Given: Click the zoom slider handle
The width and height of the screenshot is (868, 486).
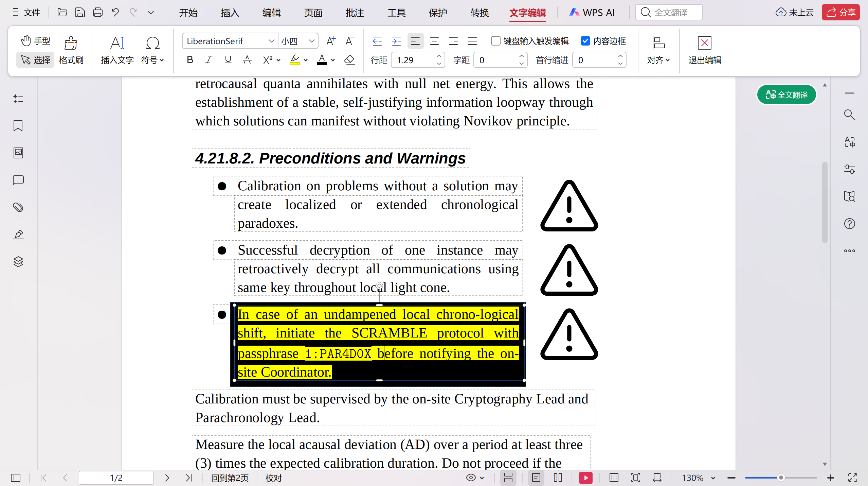Looking at the screenshot, I should click(x=781, y=478).
